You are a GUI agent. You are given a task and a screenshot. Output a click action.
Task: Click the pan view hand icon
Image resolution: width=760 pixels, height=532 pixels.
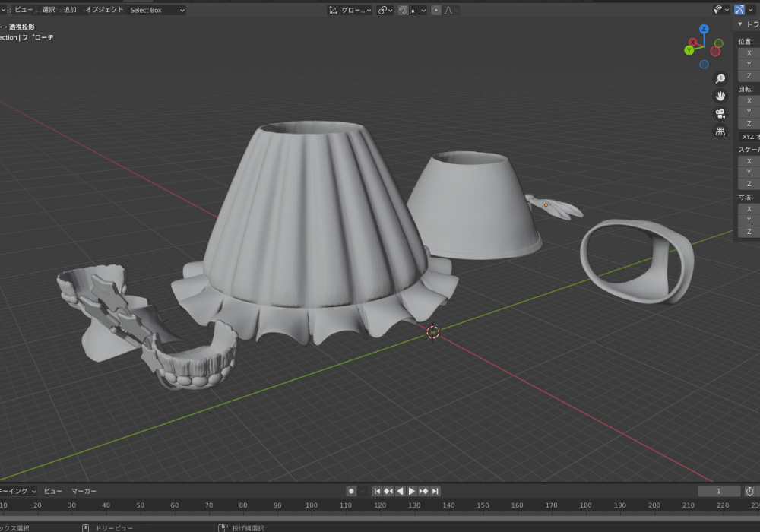tap(720, 96)
